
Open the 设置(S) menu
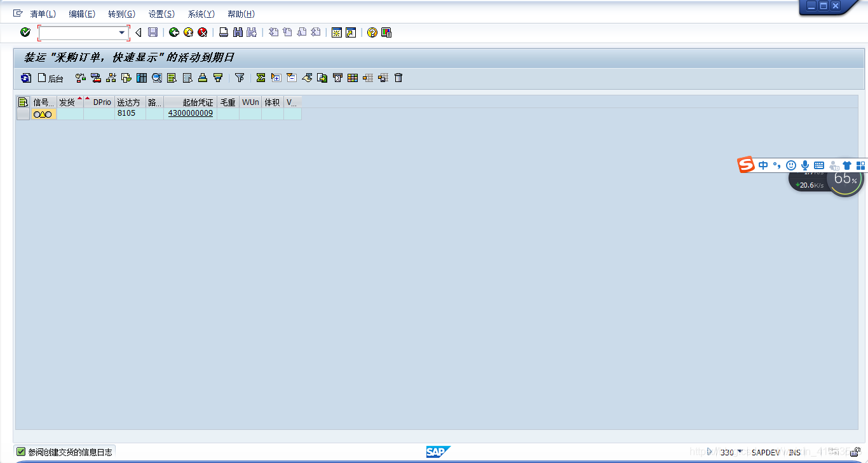(x=161, y=14)
